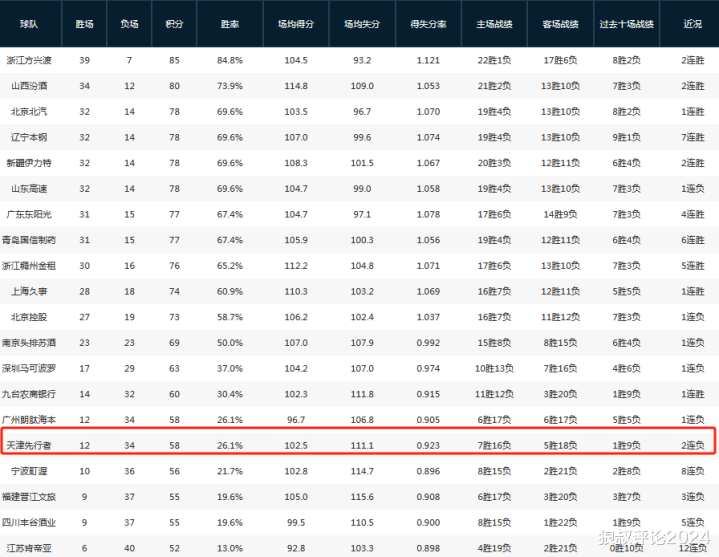Select the 场均失分 column header
This screenshot has width=719, height=557.
click(x=362, y=24)
